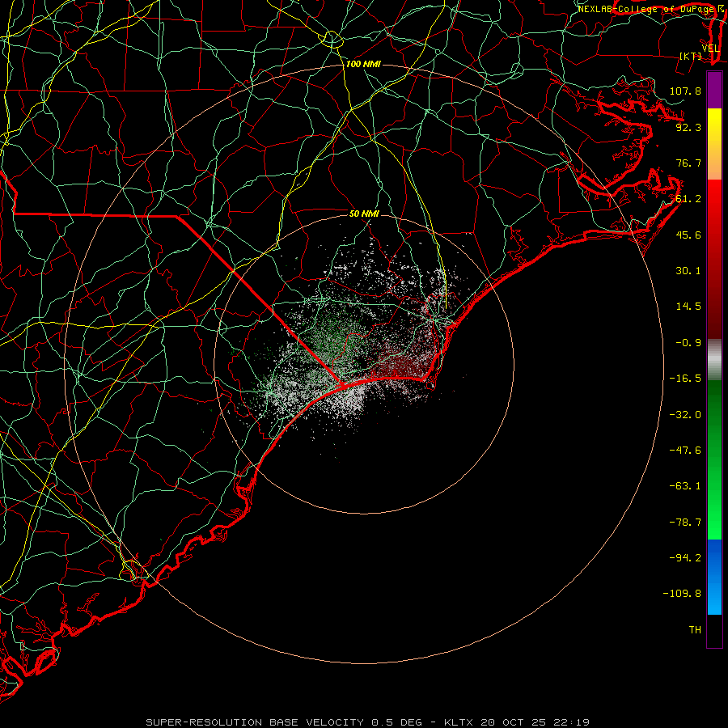The image size is (728, 728).
Task: Click the -78.7 velocity scale value
Action: [685, 523]
